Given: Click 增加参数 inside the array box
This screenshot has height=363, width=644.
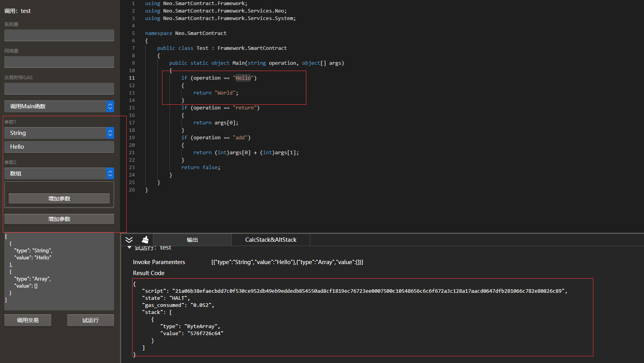Looking at the screenshot, I should [59, 199].
